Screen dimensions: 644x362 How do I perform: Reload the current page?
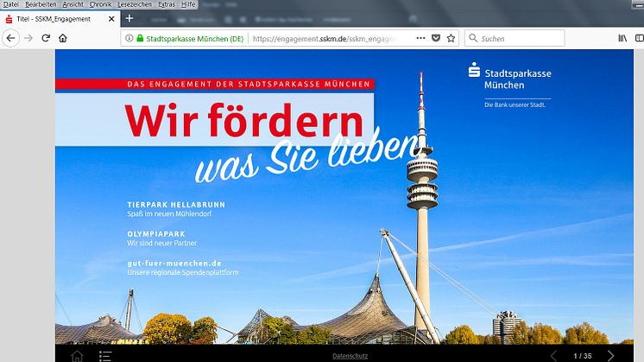[46, 38]
